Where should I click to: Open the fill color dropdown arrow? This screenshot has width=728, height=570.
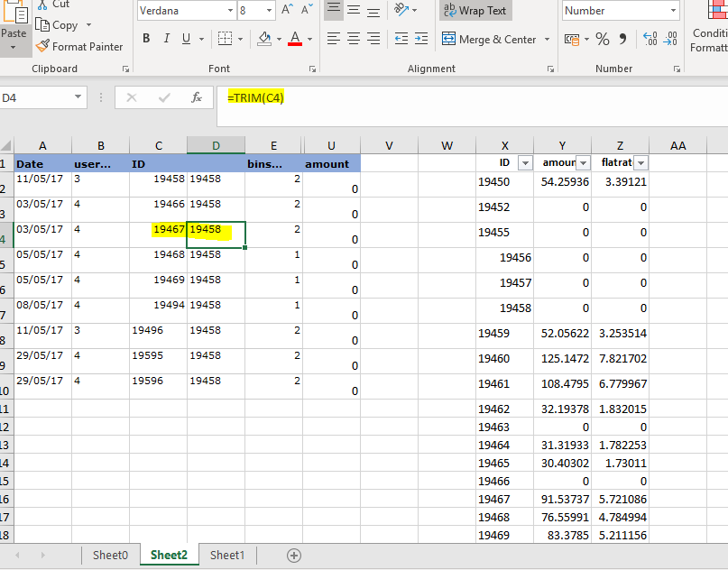[x=279, y=40]
